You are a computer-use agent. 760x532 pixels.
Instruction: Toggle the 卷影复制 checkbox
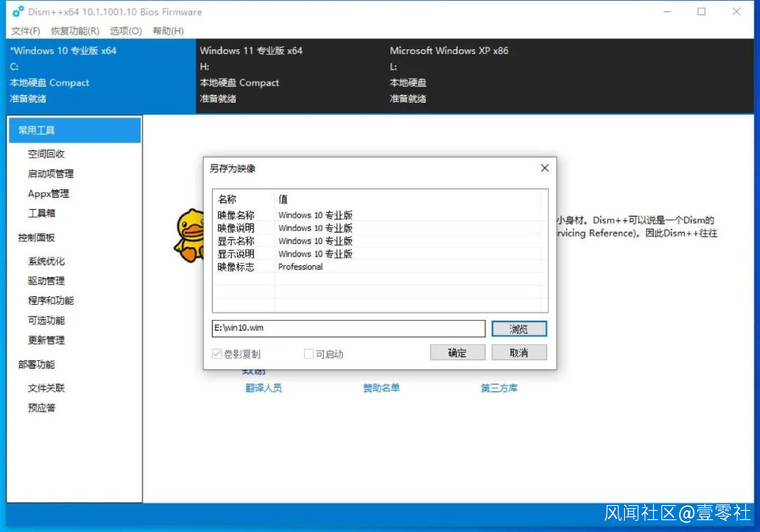pyautogui.click(x=217, y=354)
